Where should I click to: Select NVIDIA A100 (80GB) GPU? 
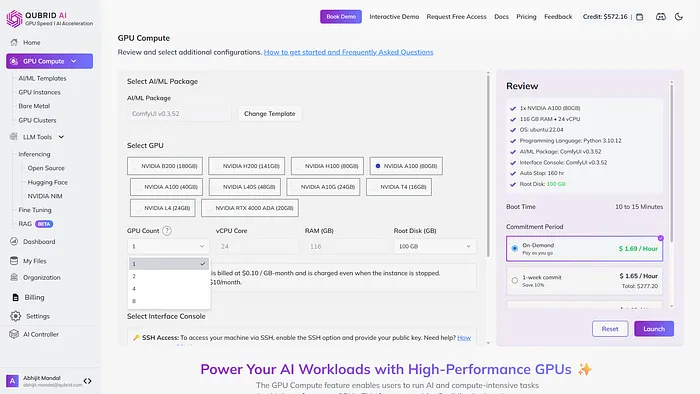[406, 166]
